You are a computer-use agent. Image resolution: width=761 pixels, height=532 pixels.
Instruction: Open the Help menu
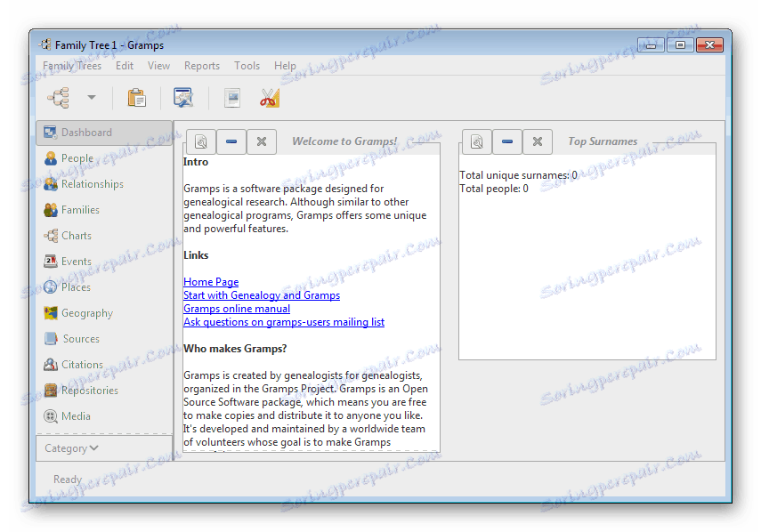[285, 66]
